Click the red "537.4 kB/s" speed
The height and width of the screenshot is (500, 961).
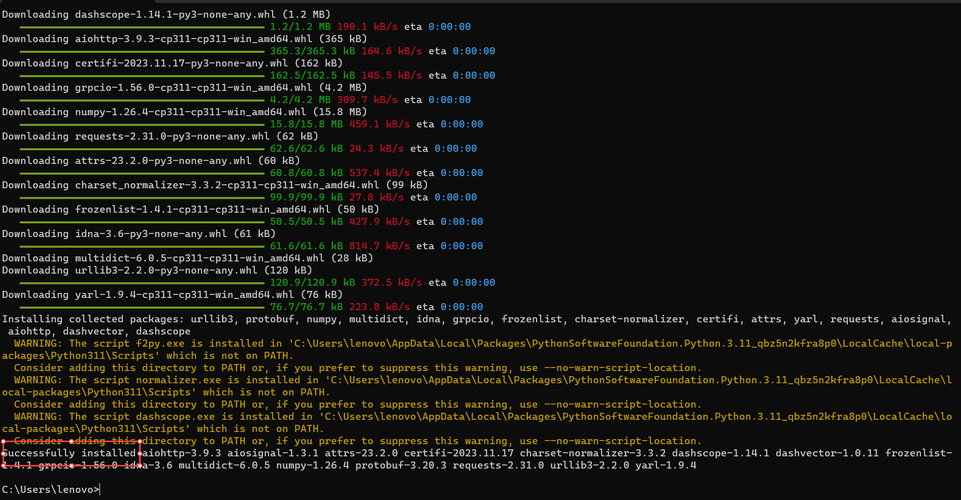point(379,173)
